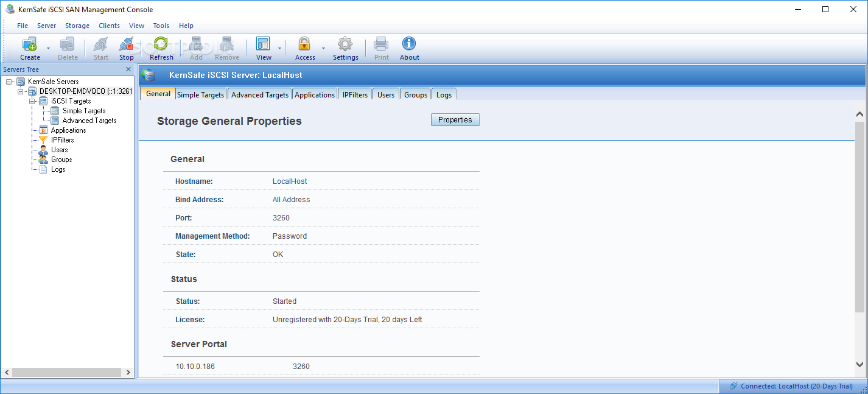
Task: Select Groups in the tree
Action: tap(61, 160)
